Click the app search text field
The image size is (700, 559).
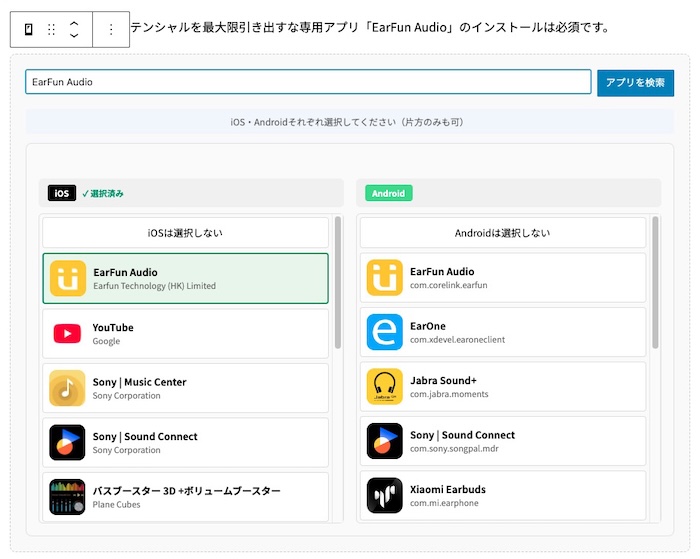pos(308,82)
